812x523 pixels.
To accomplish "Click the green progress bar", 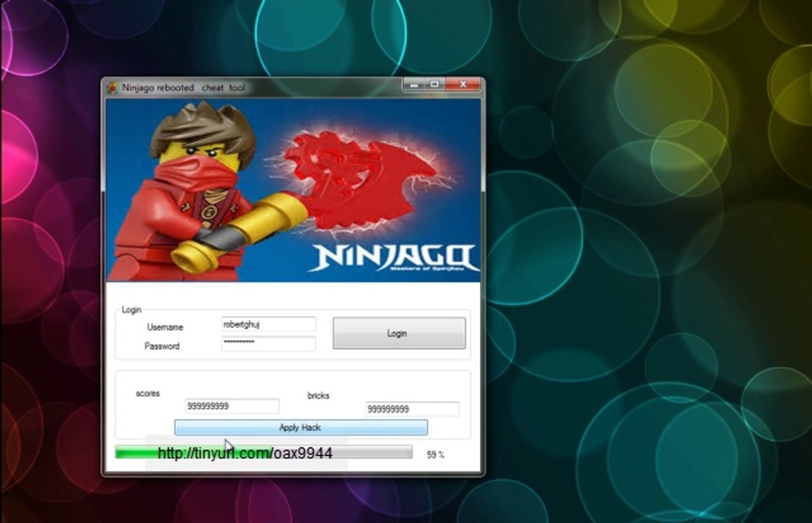I will [264, 453].
